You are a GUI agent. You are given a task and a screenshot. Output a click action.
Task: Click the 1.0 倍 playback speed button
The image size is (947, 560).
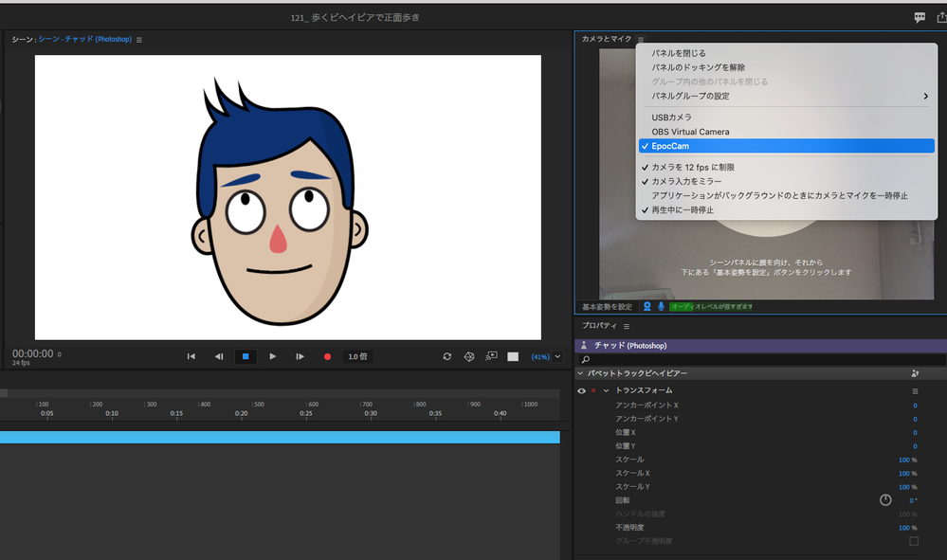(356, 357)
